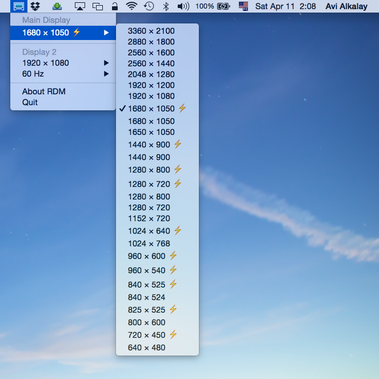379x379 pixels.
Task: Click the padlock icon in menu bar
Action: pyautogui.click(x=115, y=6)
